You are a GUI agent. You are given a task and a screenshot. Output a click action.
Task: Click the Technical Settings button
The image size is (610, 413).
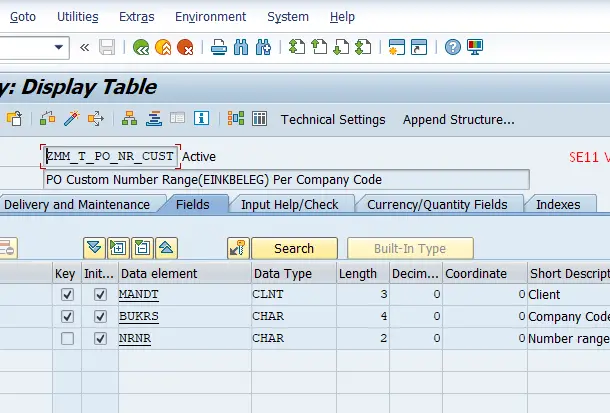333,119
